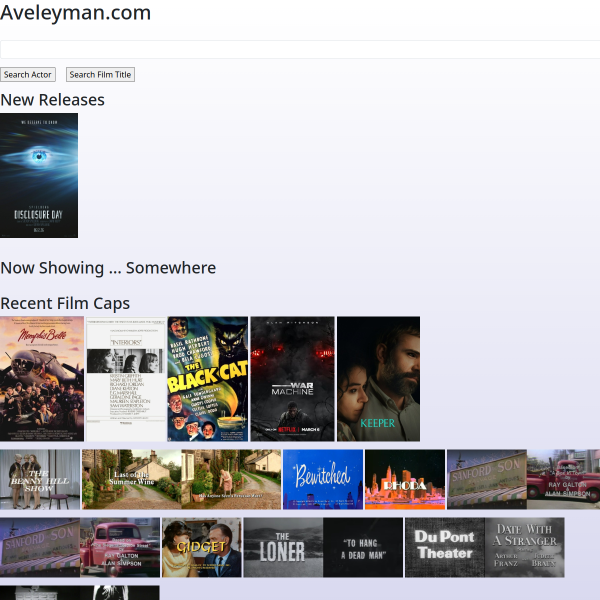Viewport: 600px width, 600px height.
Task: Open red truck cap beside Gidget
Action: tap(120, 547)
